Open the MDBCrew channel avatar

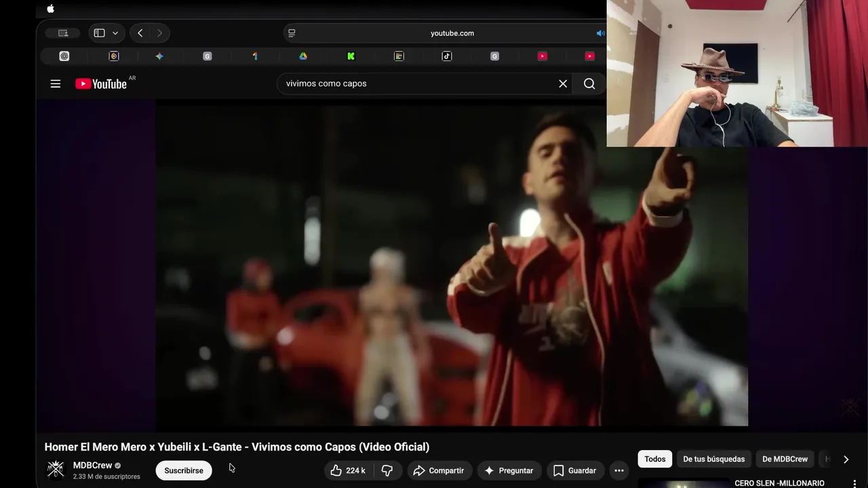click(55, 470)
